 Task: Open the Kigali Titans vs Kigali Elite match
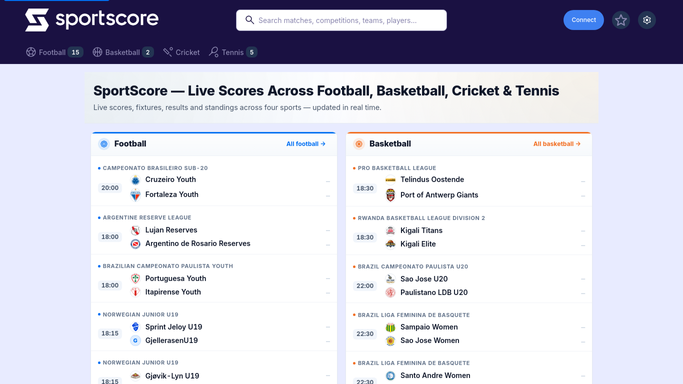pyautogui.click(x=469, y=231)
